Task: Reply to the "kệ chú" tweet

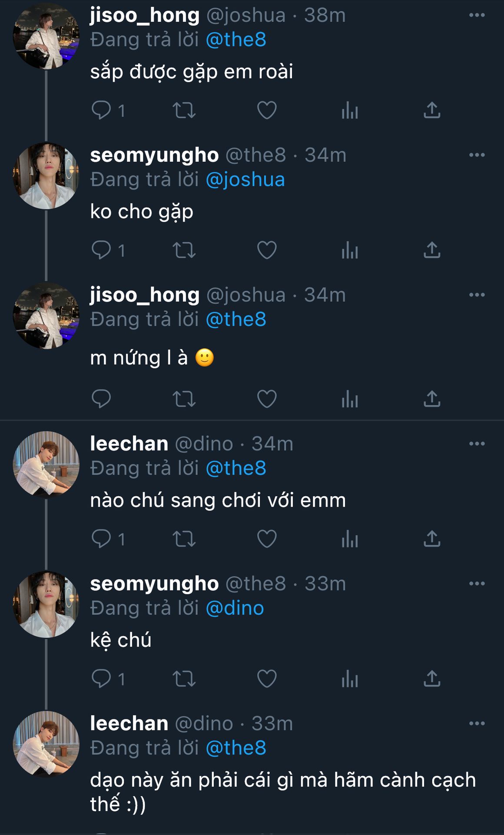Action: pos(102,678)
